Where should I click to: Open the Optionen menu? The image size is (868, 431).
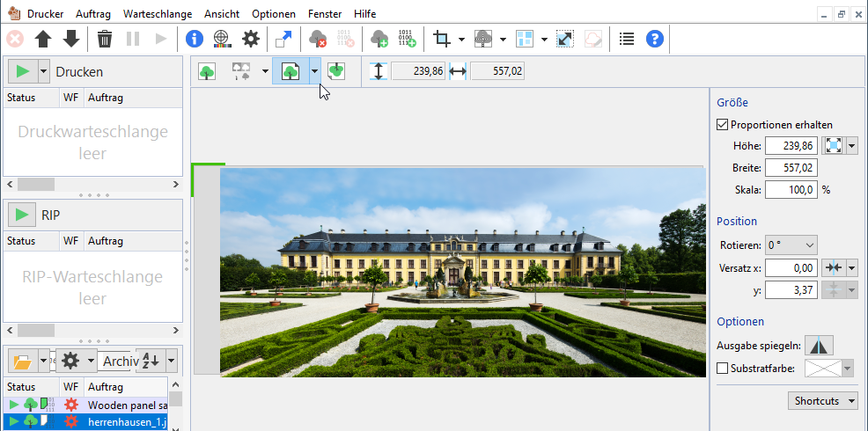coord(273,14)
